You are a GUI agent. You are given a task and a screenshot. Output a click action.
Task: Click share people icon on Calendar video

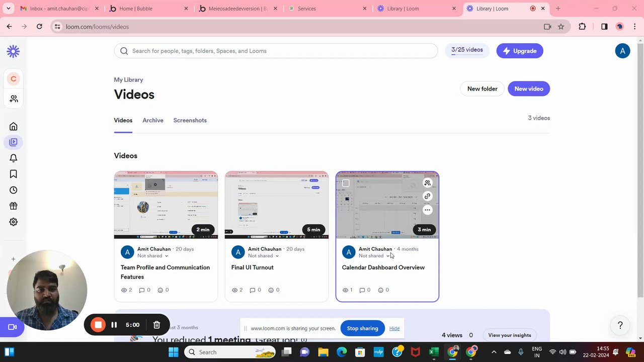(x=427, y=183)
